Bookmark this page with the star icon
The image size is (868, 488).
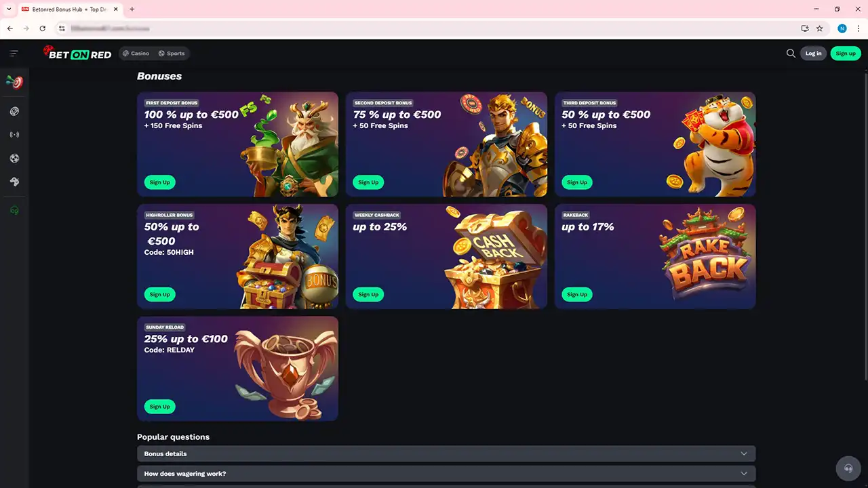click(x=820, y=28)
